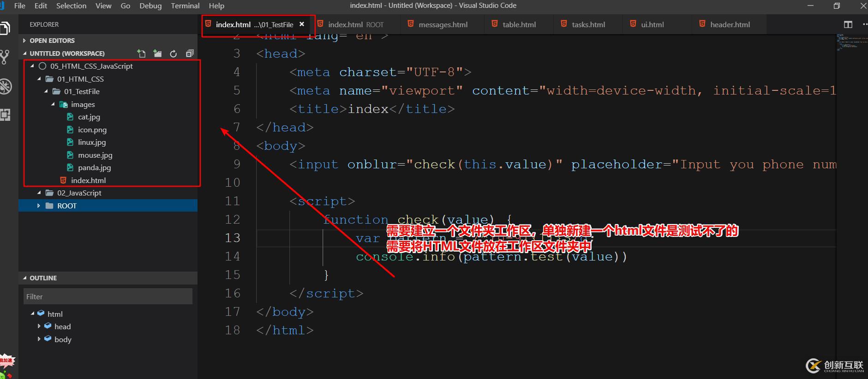Viewport: 868px width, 379px height.
Task: Switch to the header.html tab
Action: click(x=730, y=25)
